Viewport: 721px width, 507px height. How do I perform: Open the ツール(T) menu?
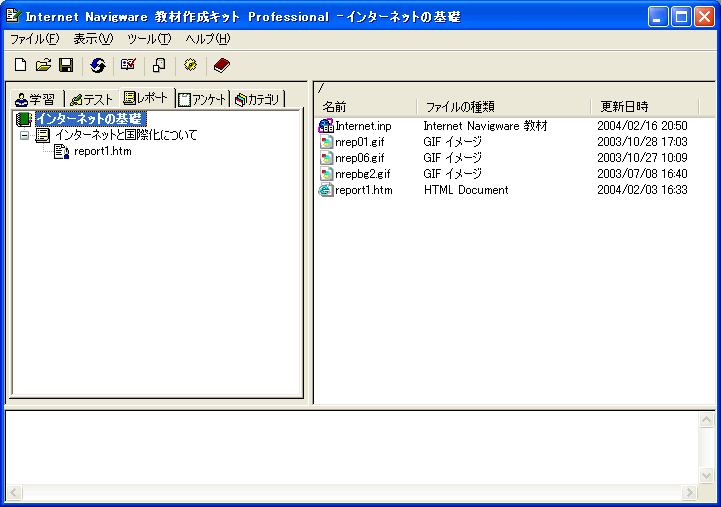click(x=149, y=39)
